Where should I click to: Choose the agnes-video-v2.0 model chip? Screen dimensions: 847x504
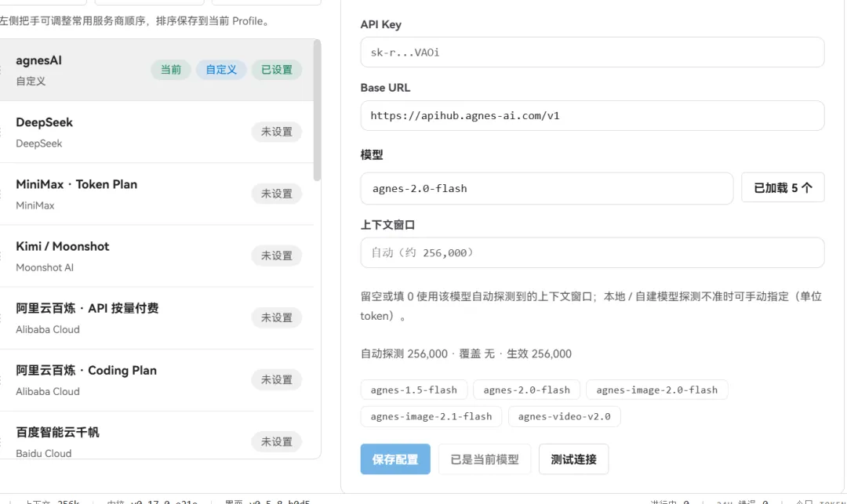[565, 416]
